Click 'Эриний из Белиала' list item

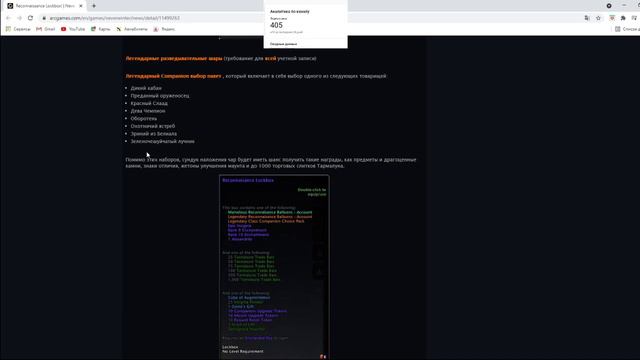tap(154, 133)
